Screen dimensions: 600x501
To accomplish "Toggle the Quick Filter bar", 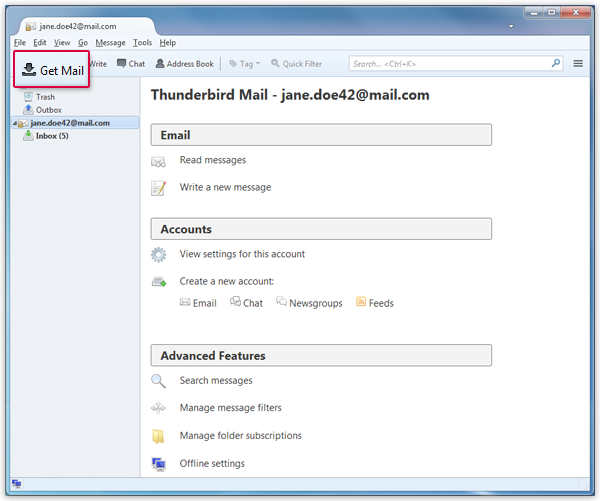I will coord(296,64).
